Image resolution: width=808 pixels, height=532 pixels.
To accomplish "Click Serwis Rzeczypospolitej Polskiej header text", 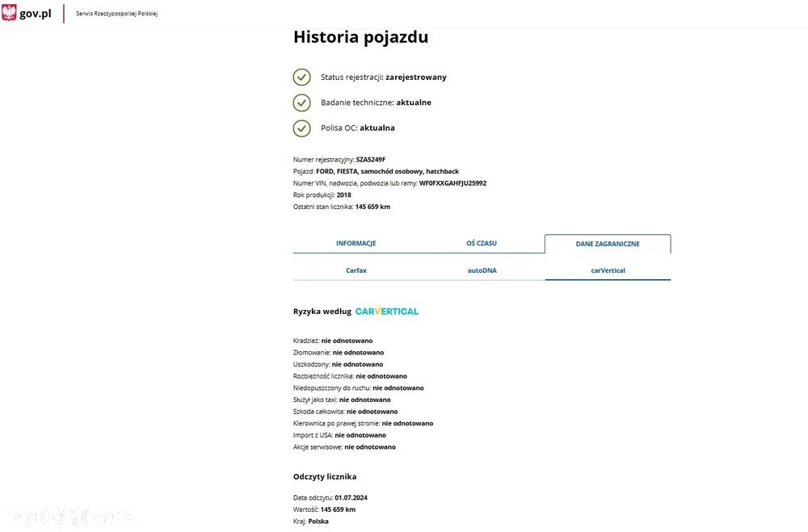I will pyautogui.click(x=116, y=14).
